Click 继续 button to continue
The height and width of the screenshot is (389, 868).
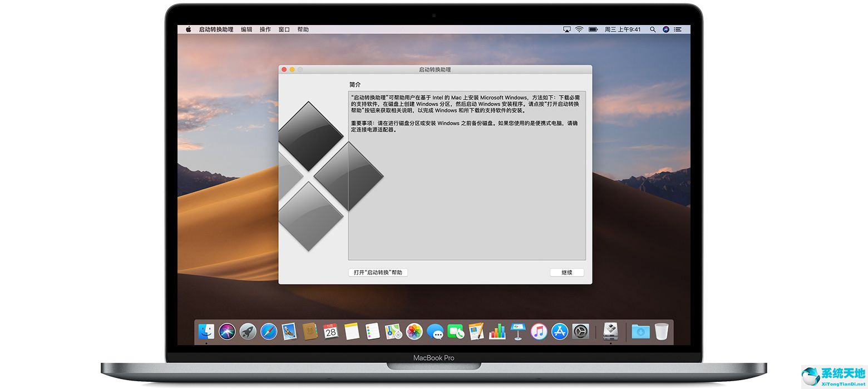coord(567,272)
